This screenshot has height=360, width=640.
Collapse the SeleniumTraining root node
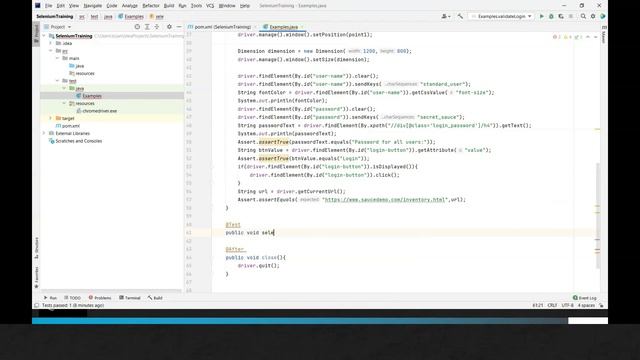[x=44, y=36]
